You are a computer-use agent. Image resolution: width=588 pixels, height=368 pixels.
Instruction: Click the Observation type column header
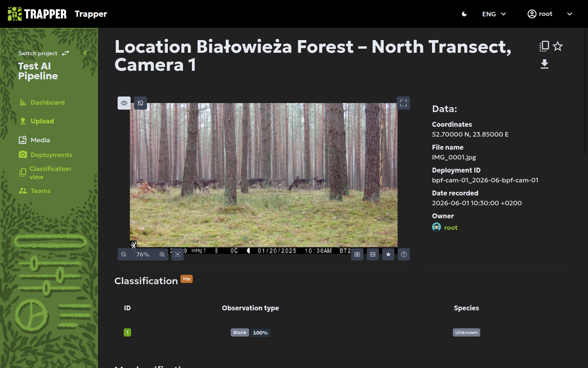pos(250,308)
